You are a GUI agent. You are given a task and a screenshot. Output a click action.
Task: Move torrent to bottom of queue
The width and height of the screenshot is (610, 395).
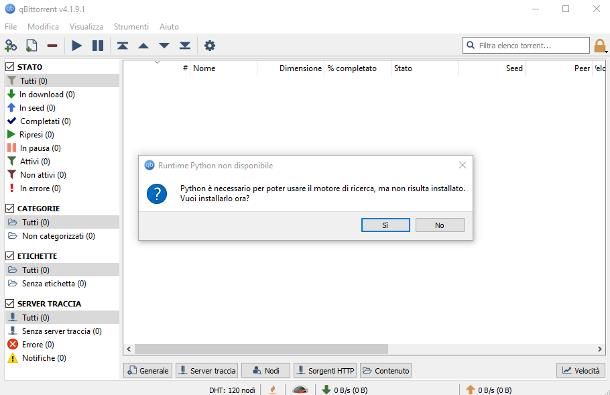coord(185,46)
